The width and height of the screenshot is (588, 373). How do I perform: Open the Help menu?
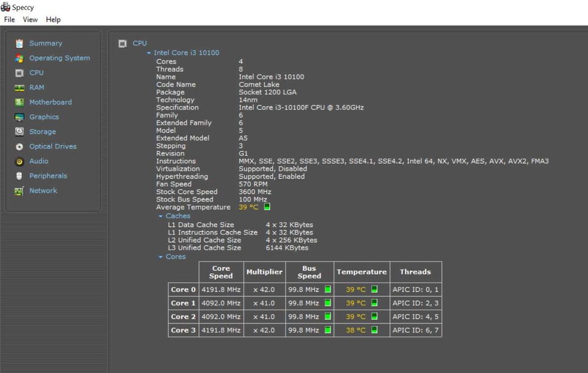(x=54, y=19)
